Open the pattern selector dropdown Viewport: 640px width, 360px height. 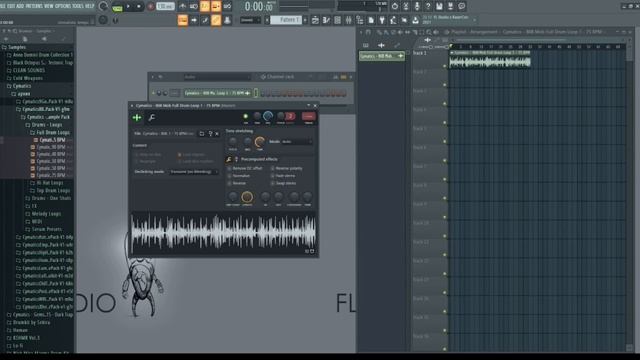[286, 20]
